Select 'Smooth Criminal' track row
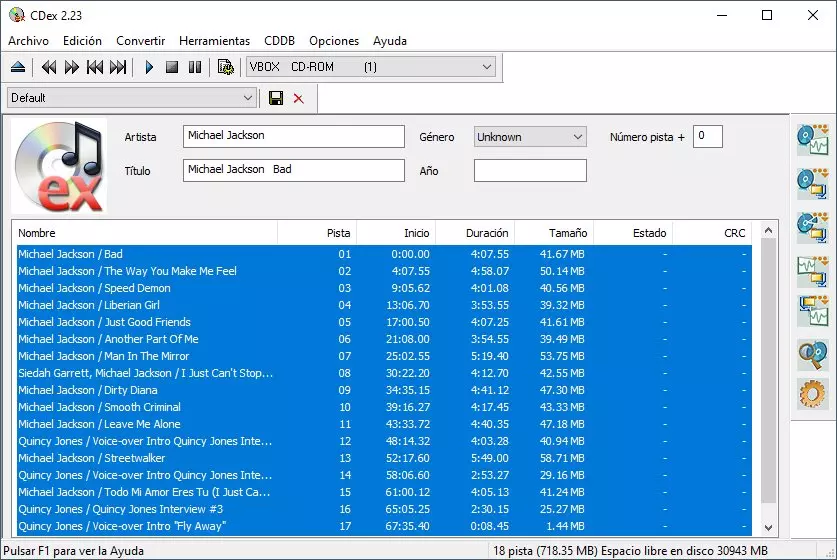The width and height of the screenshot is (837, 560). 384,407
